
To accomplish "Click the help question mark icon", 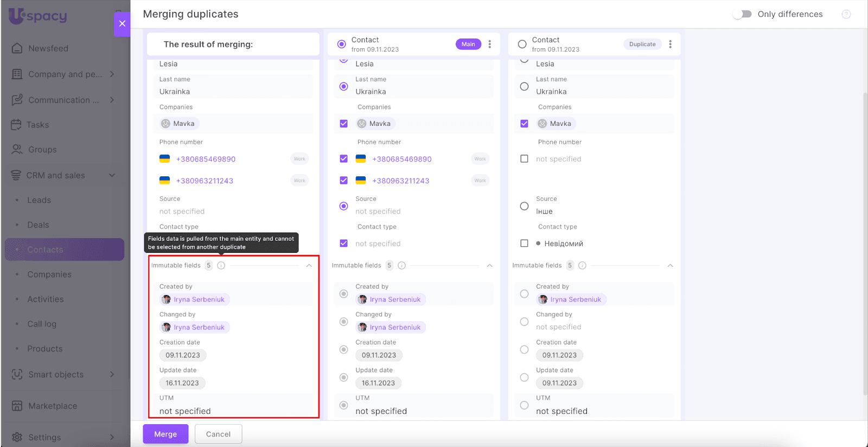I will 846,15.
